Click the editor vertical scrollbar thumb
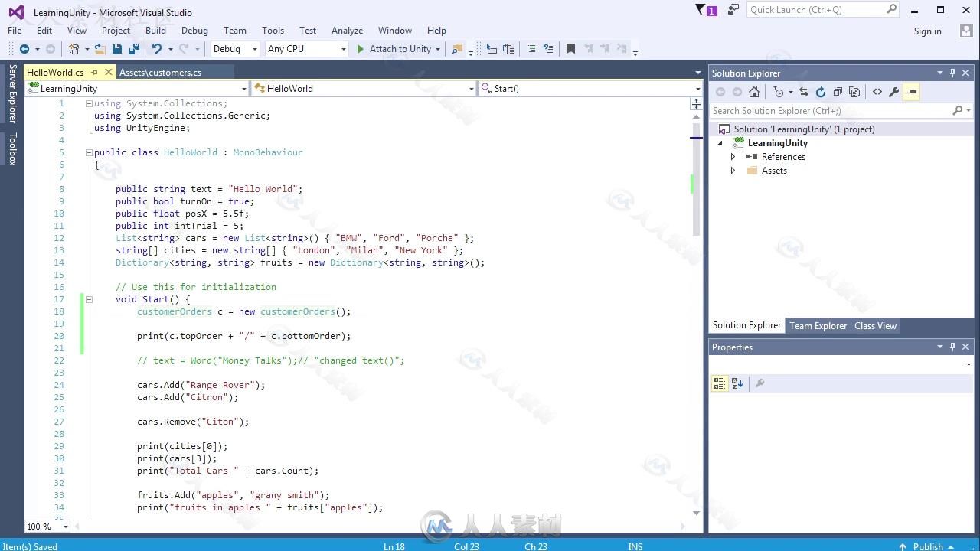Viewport: 980px width, 551px height. tap(696, 179)
